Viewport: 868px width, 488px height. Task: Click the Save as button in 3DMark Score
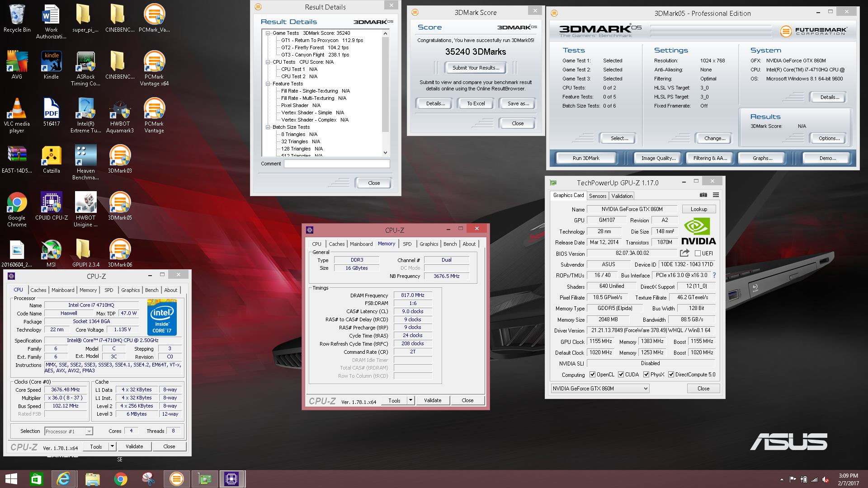tap(518, 103)
